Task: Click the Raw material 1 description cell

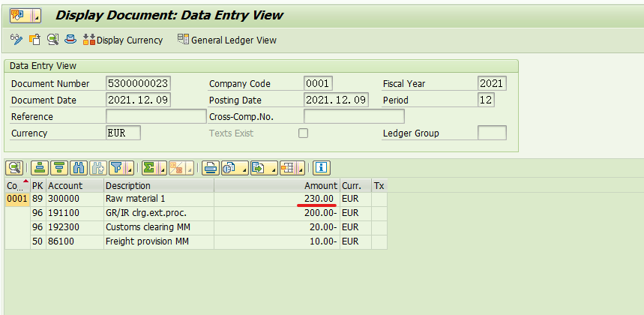Action: 159,199
